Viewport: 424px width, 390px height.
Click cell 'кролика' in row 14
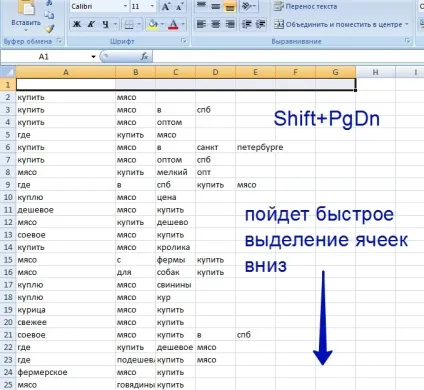[175, 247]
